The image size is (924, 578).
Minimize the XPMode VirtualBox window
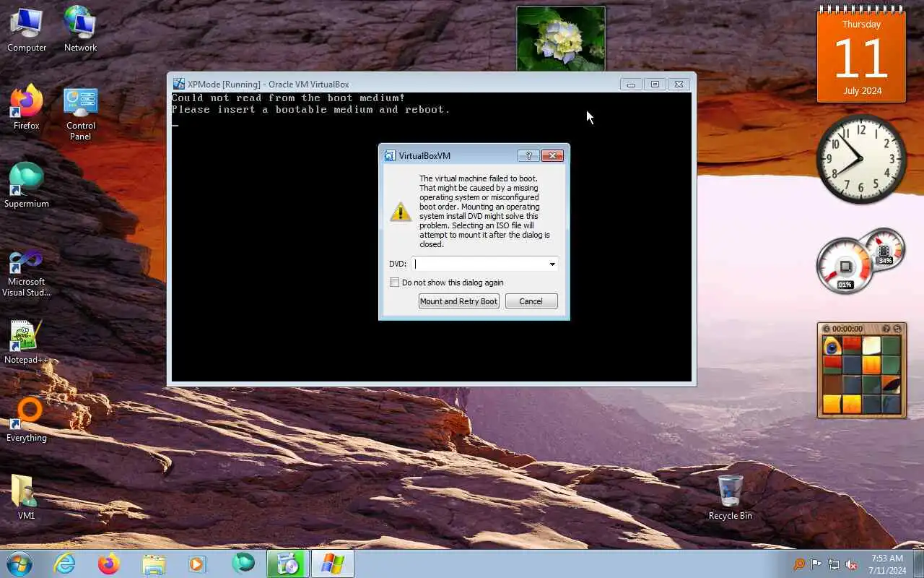tap(631, 85)
